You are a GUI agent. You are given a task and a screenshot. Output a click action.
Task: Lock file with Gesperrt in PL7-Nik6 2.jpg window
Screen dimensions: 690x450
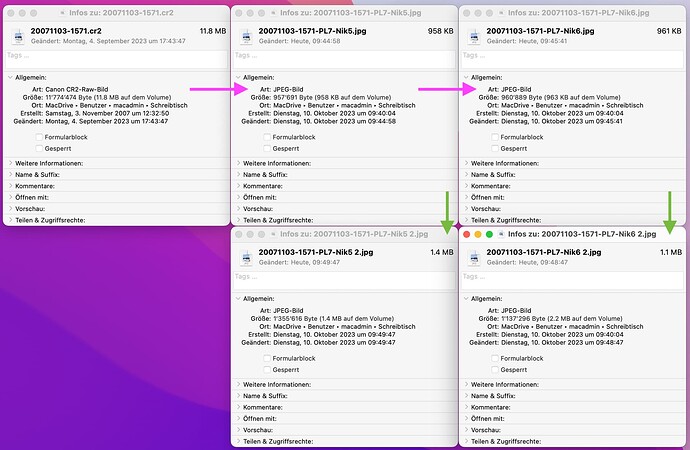pyautogui.click(x=495, y=370)
